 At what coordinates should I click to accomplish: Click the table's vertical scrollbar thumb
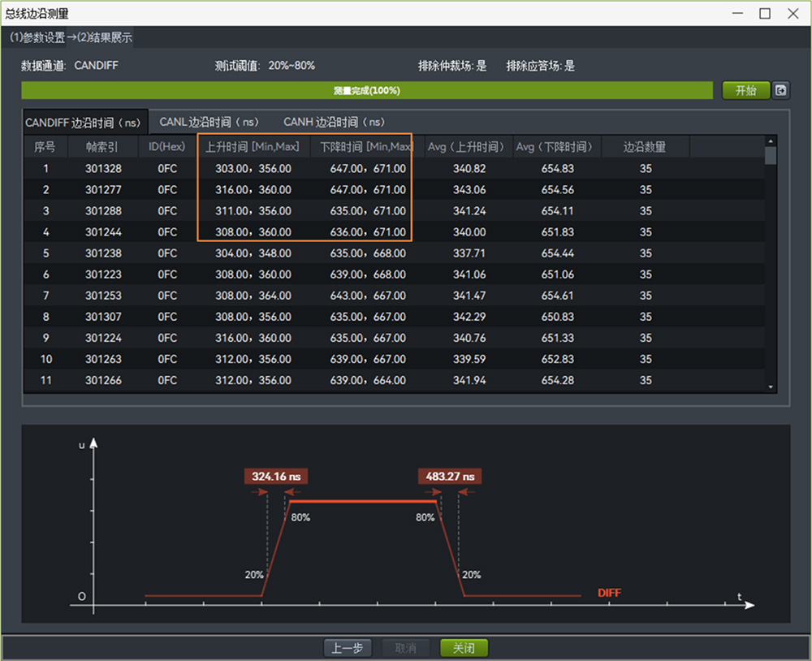pos(771,156)
